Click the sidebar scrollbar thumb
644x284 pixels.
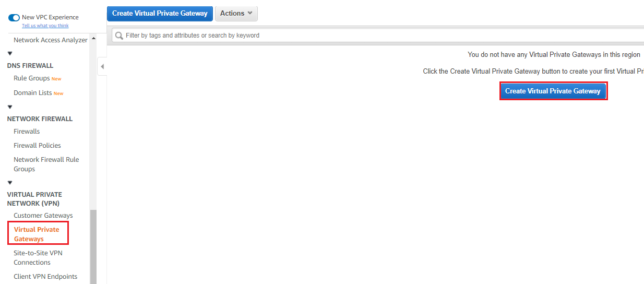[x=93, y=246]
